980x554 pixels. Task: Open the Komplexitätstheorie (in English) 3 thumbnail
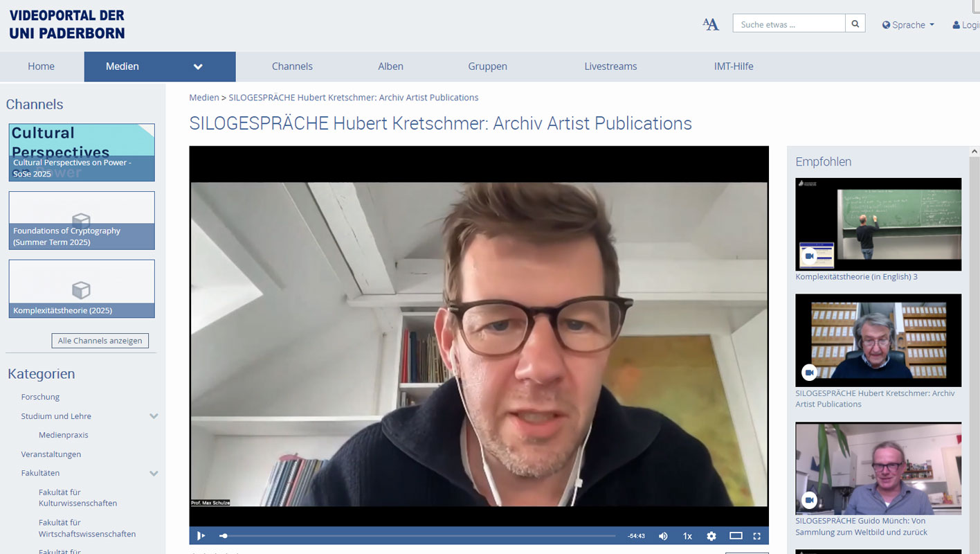[878, 224]
